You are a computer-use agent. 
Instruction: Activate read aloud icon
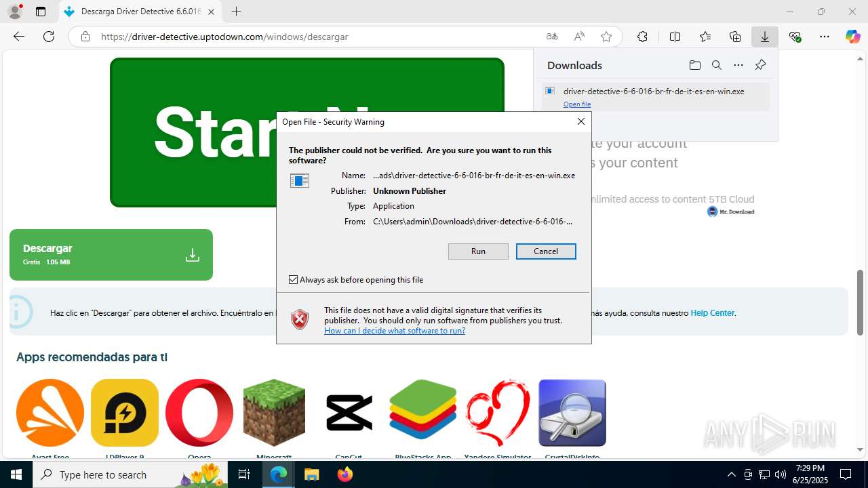click(579, 37)
